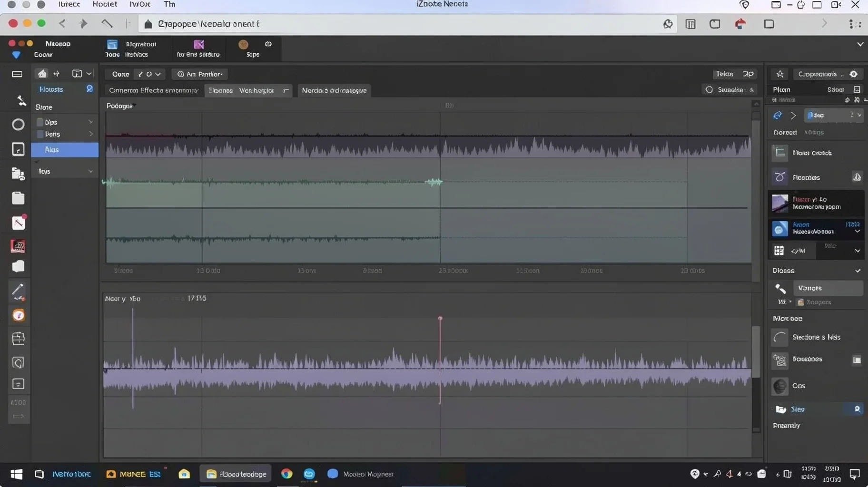868x487 pixels.
Task: Click the browser back arrow
Action: 62,24
